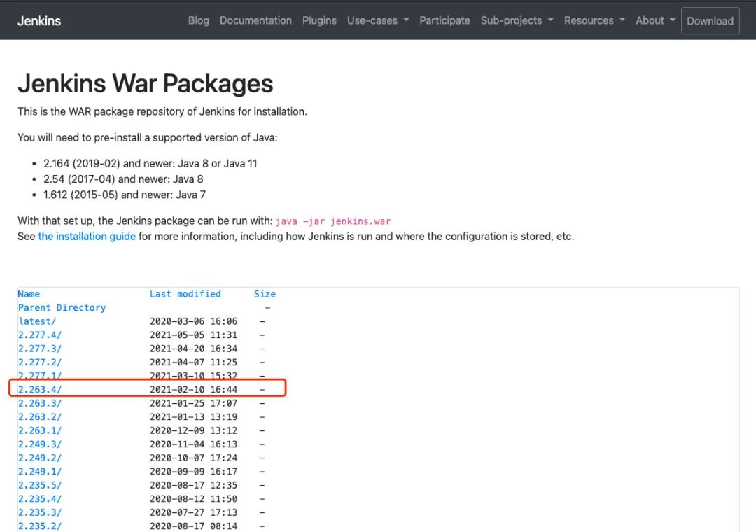Go to Documentation

pyautogui.click(x=255, y=20)
